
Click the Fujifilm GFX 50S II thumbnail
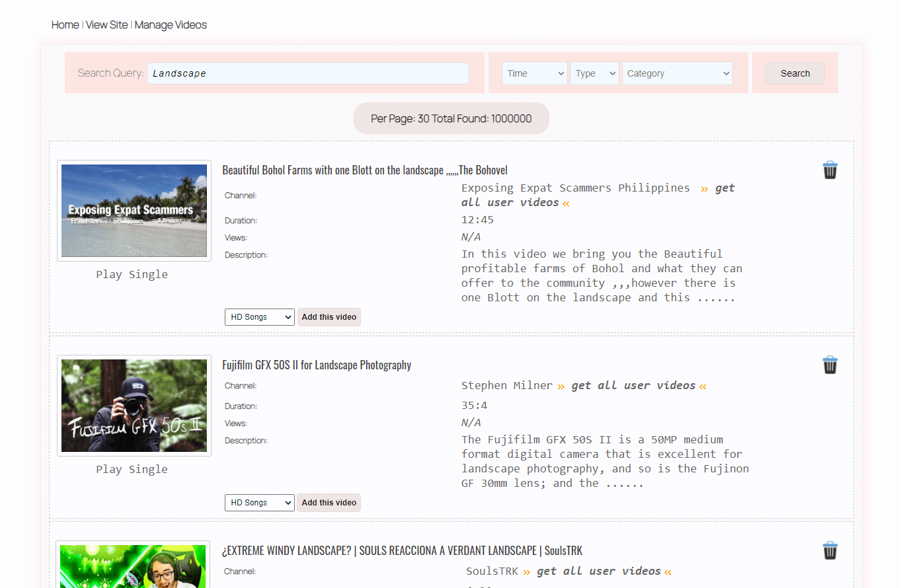click(x=134, y=406)
